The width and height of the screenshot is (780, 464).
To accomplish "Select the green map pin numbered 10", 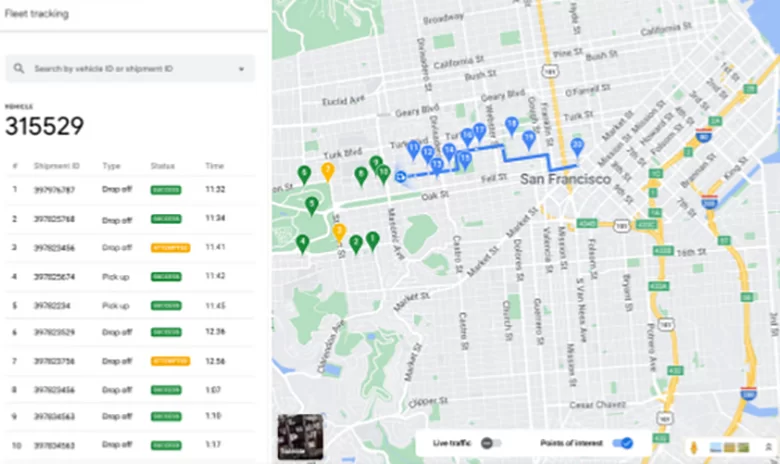I will (383, 174).
